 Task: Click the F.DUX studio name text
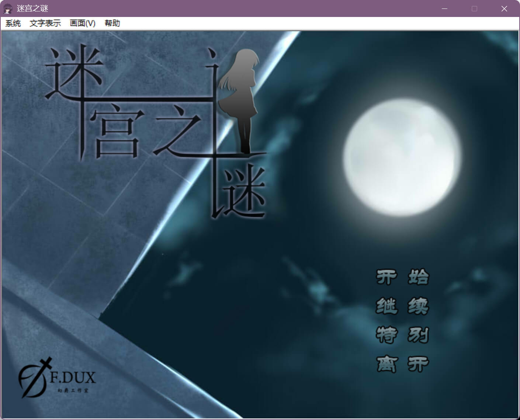click(73, 377)
